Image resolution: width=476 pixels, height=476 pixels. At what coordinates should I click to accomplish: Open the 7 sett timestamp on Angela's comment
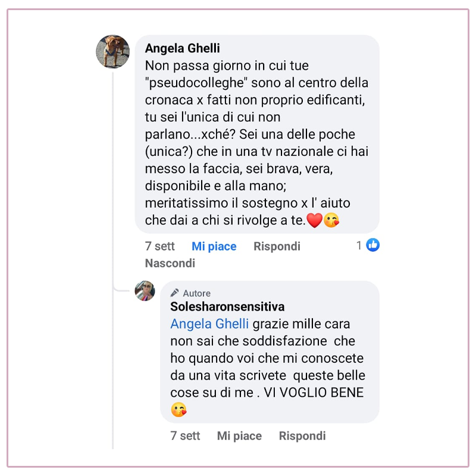point(159,246)
